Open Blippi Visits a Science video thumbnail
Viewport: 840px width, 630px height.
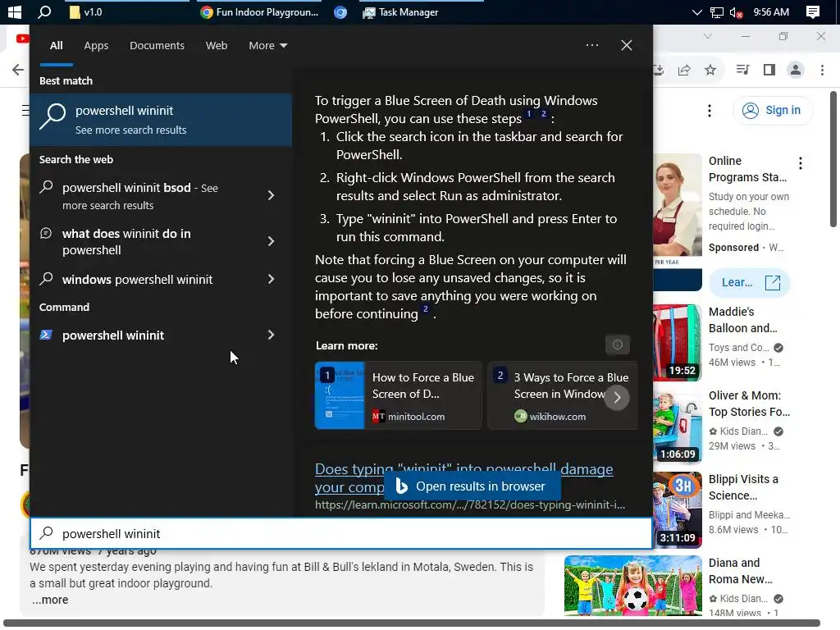(x=677, y=510)
